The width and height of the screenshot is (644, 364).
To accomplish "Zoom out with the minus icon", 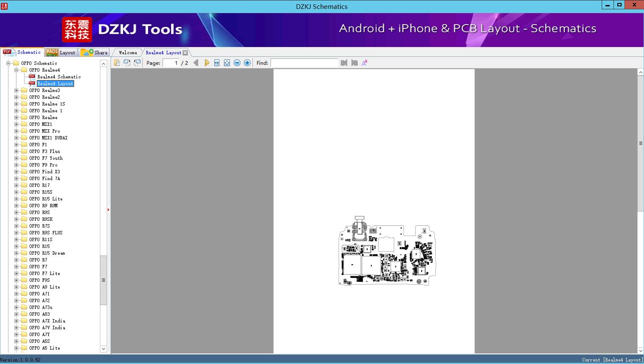I will click(237, 63).
